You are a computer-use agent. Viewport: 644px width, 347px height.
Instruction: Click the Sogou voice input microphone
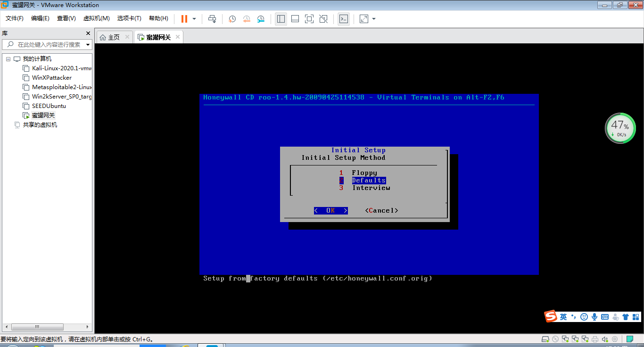click(x=594, y=317)
